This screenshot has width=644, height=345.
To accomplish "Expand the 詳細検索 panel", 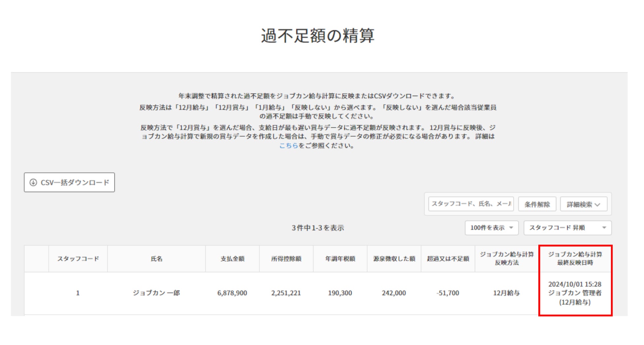I will 583,204.
